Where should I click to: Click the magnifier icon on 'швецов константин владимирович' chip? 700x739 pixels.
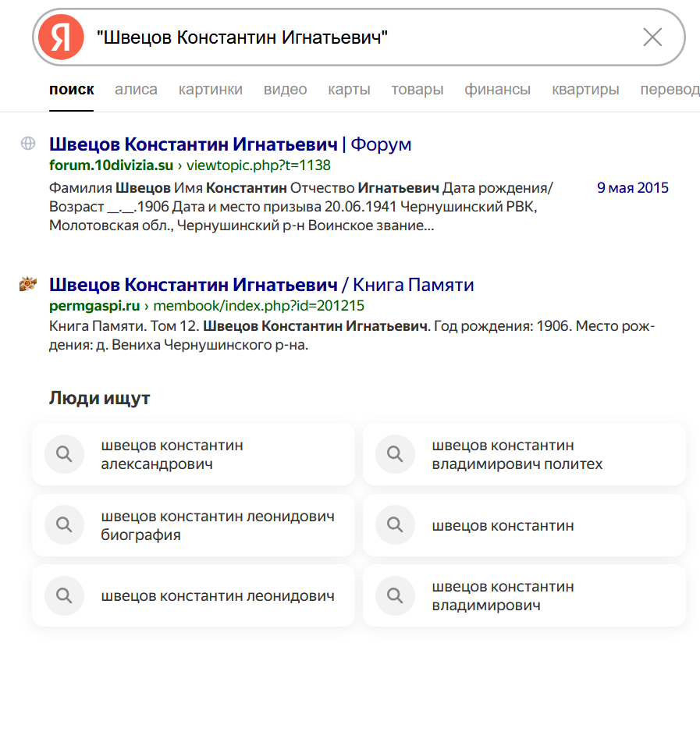coord(395,595)
